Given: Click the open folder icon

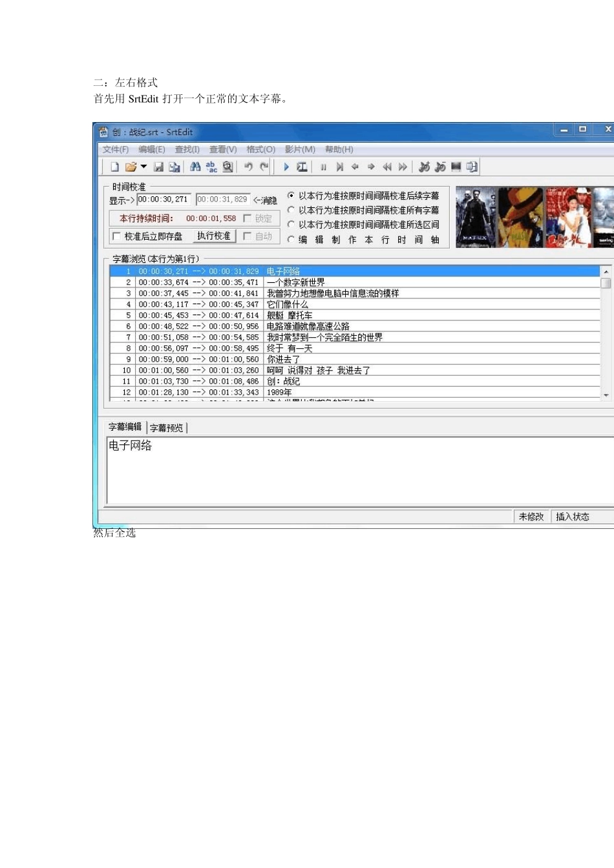Looking at the screenshot, I should pyautogui.click(x=131, y=167).
